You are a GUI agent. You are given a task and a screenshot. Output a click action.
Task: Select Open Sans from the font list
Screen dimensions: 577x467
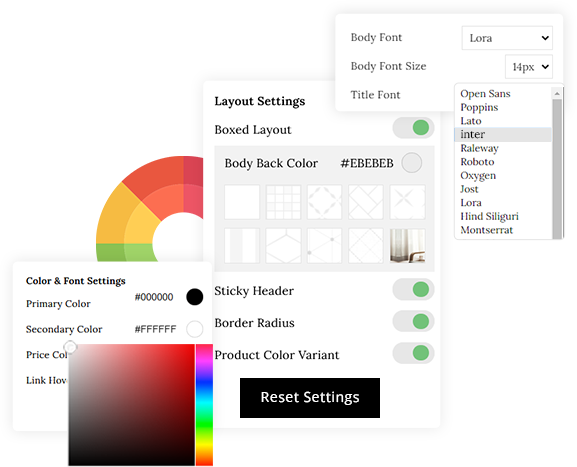coord(485,93)
